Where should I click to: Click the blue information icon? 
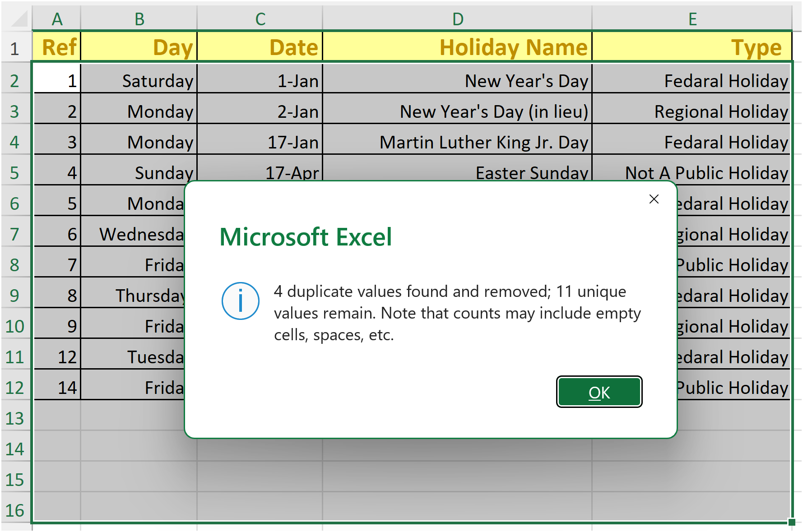coord(240,301)
